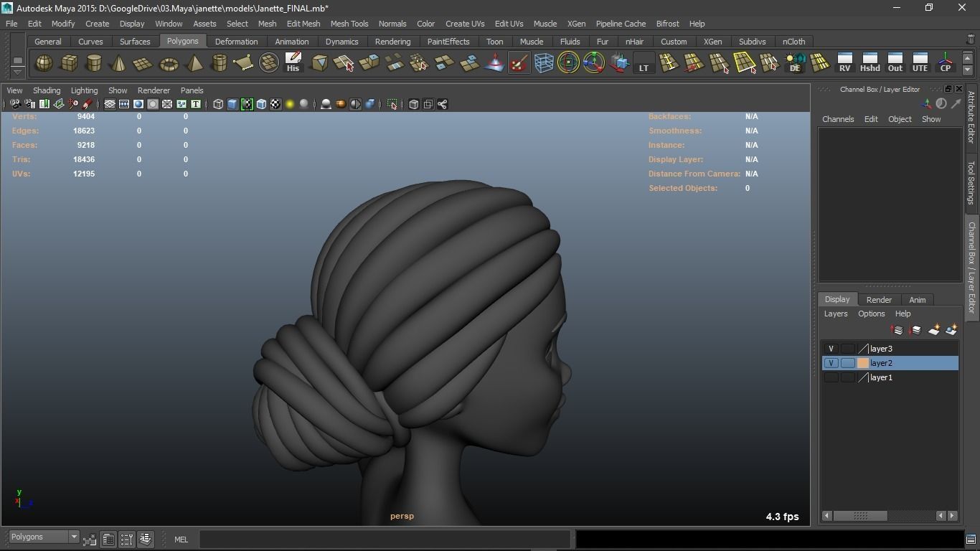The width and height of the screenshot is (980, 551).
Task: Switch to the Rendering shelf tab
Action: coord(393,42)
